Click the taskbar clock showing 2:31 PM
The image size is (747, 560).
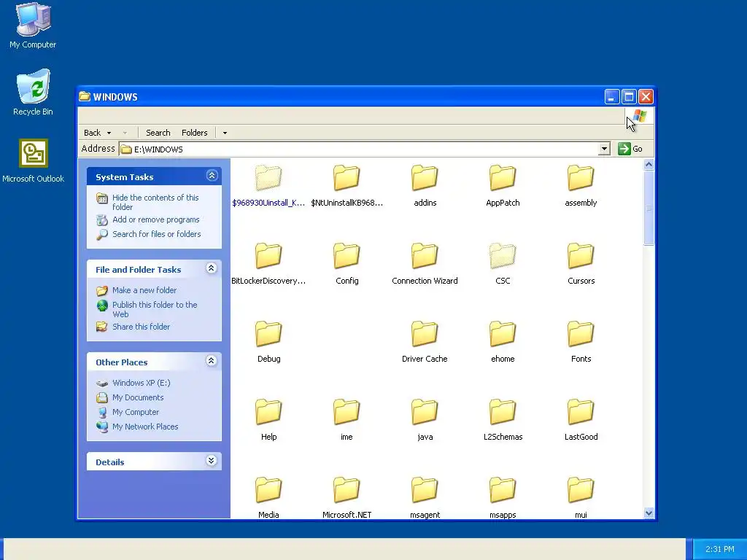[x=719, y=549]
